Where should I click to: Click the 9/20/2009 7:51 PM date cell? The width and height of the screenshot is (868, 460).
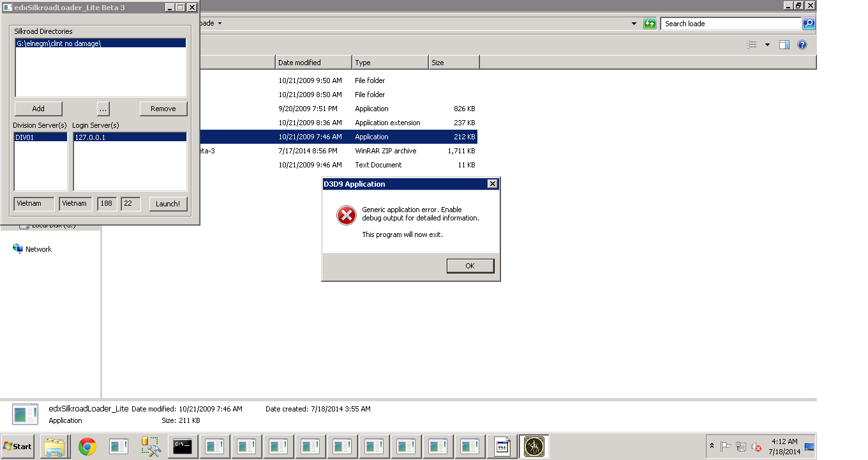pyautogui.click(x=308, y=109)
